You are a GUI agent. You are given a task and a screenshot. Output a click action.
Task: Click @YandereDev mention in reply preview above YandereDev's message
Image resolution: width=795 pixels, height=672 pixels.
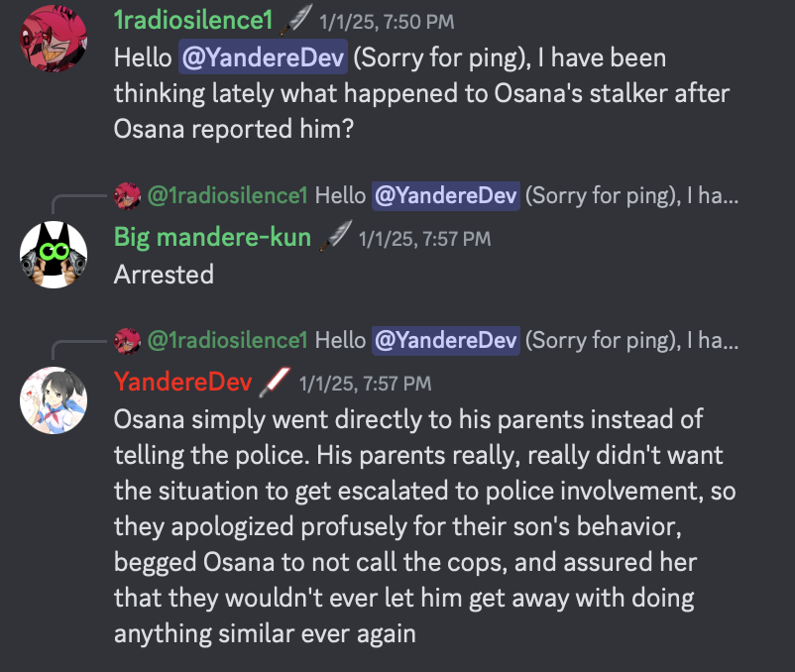coord(445,340)
